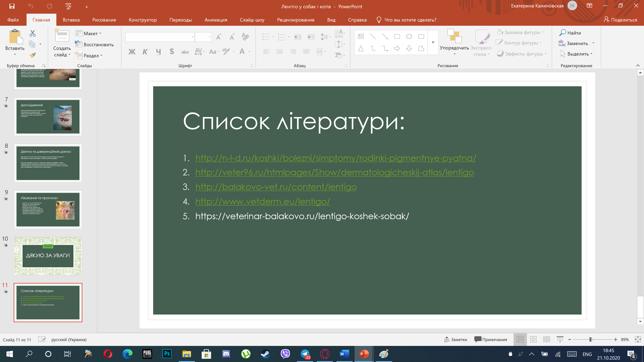This screenshot has width=644, height=362.
Task: Toggle Underline (Ч) formatting
Action: point(158,52)
